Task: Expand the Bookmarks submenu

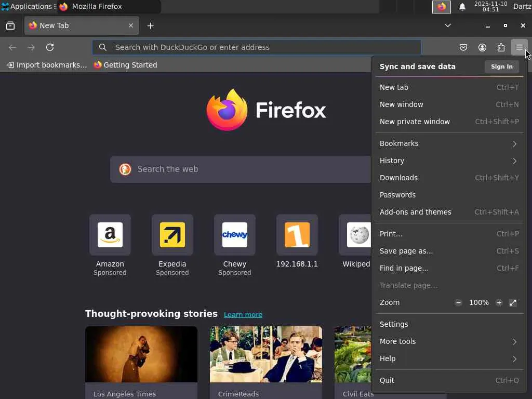Action: [449, 143]
